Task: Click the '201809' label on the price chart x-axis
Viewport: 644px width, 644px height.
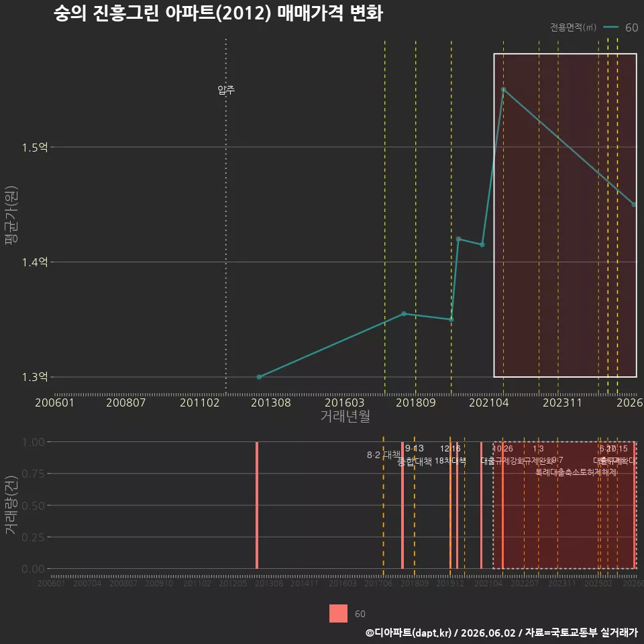Action: (416, 402)
